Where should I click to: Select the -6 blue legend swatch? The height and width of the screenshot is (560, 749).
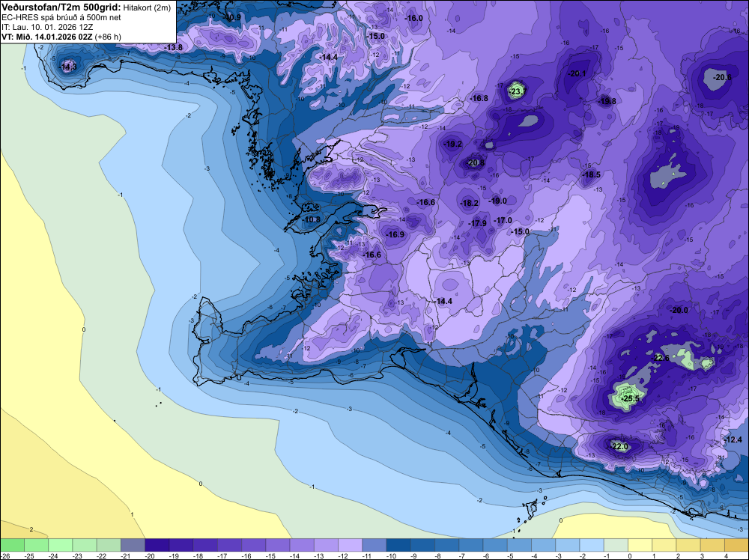coord(495,545)
